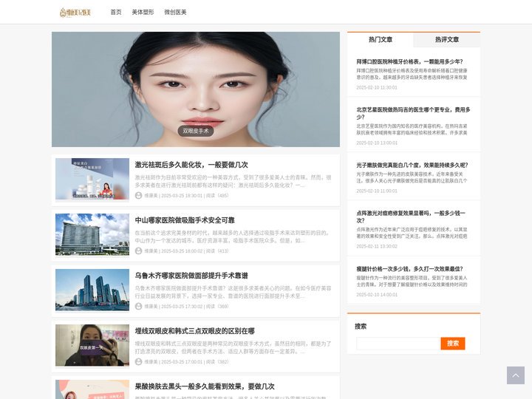Click thumbnail of the 激光祛斑 article
Screen dimensions: 532x399
point(92,179)
